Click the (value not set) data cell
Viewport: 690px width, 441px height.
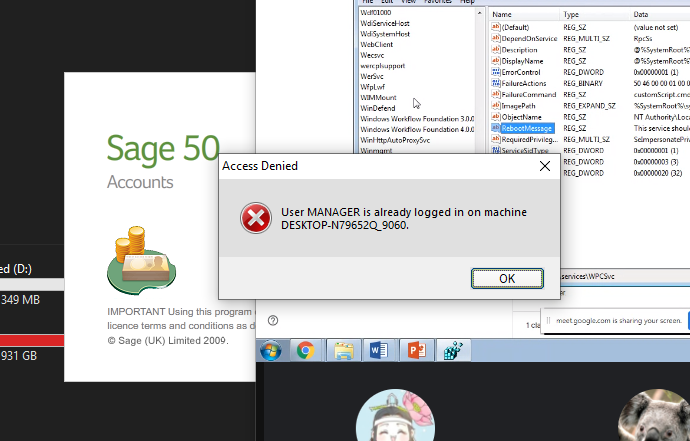[656, 27]
